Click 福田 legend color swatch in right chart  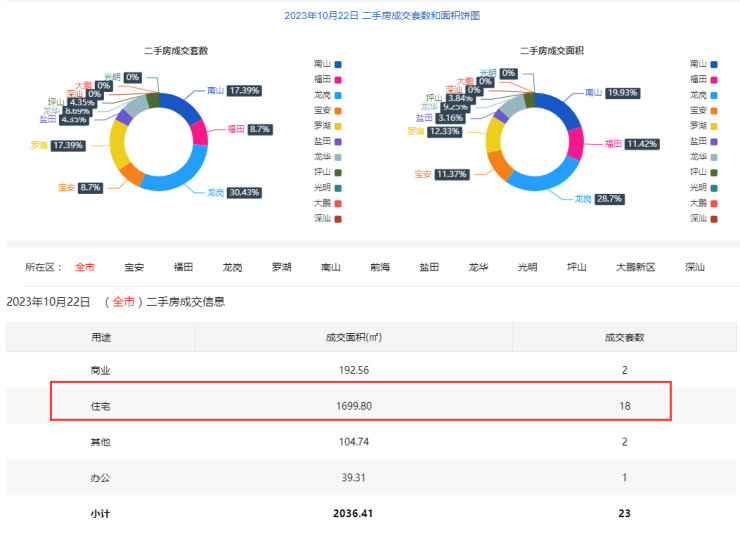pos(713,79)
